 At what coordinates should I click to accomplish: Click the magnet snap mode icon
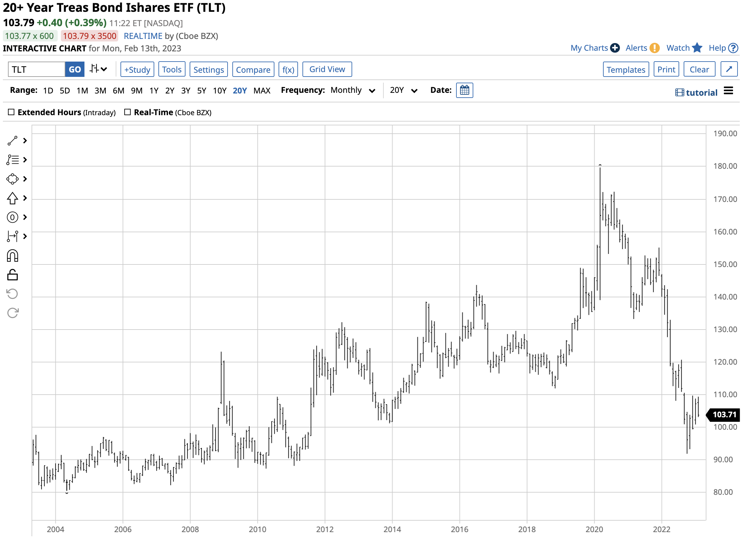[x=12, y=256]
